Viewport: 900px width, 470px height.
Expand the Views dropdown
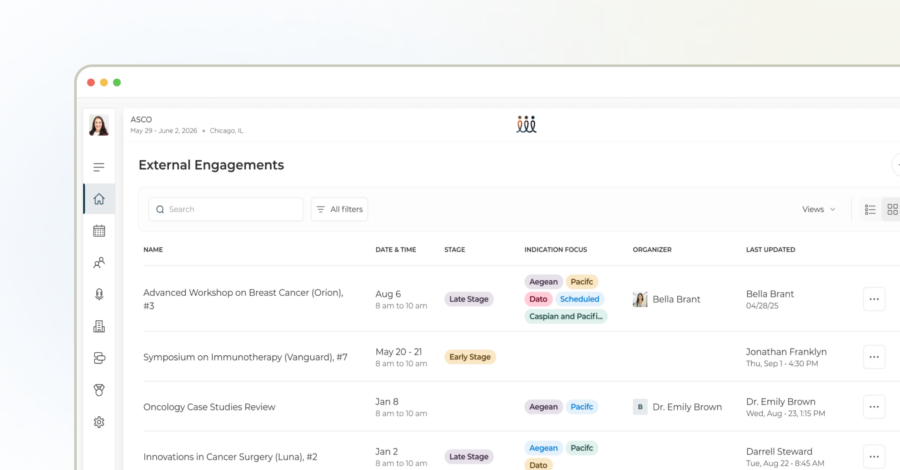pos(818,209)
